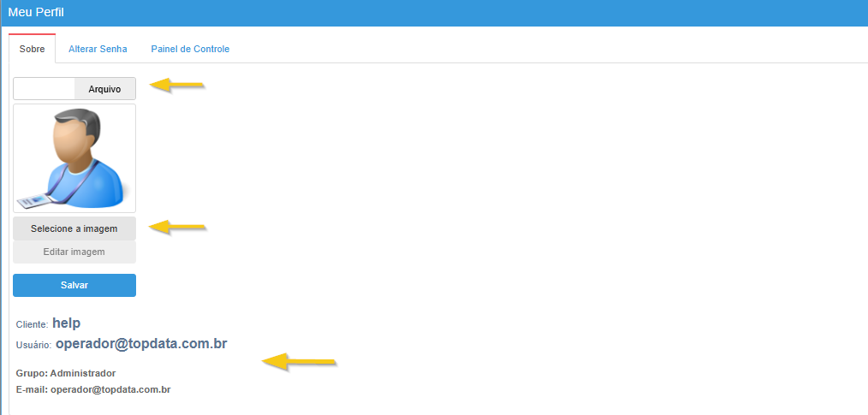
Task: Click the large Usuário email text
Action: (142, 344)
